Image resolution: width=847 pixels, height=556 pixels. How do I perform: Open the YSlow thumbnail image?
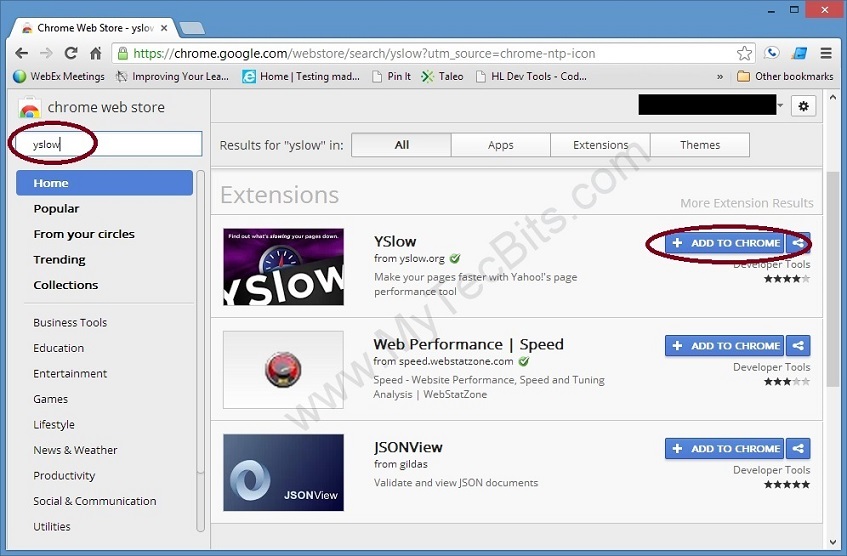pos(284,267)
